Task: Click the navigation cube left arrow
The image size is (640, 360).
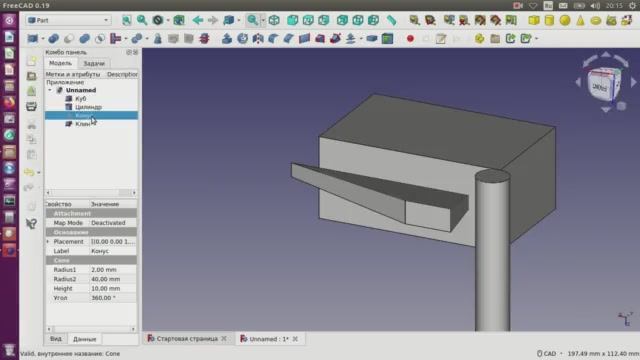Action: click(x=578, y=82)
